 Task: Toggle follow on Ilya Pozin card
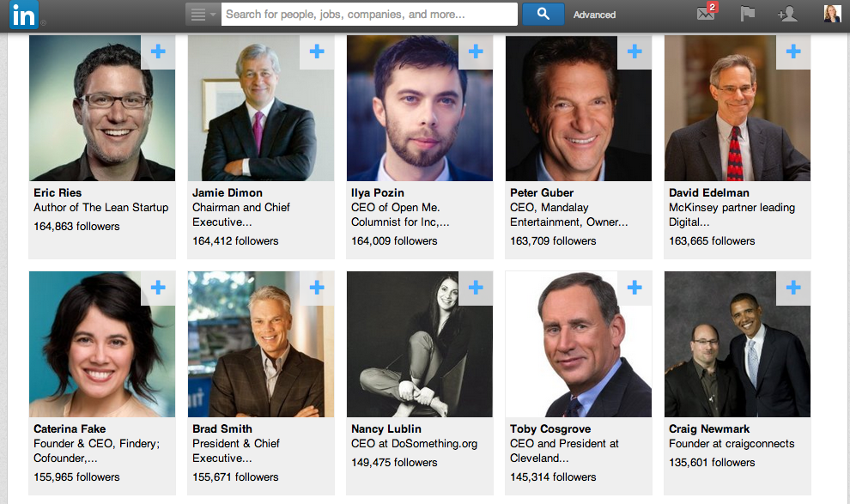[476, 52]
